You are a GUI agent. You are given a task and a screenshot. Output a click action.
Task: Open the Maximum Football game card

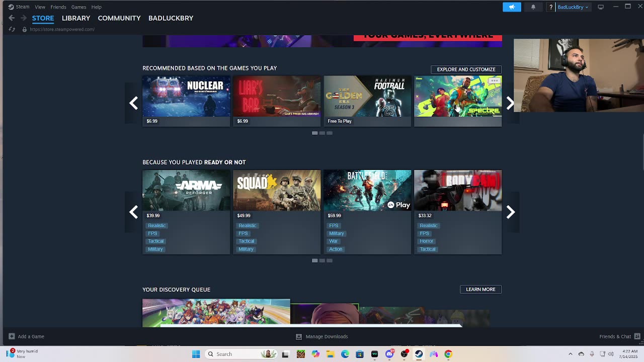(367, 101)
